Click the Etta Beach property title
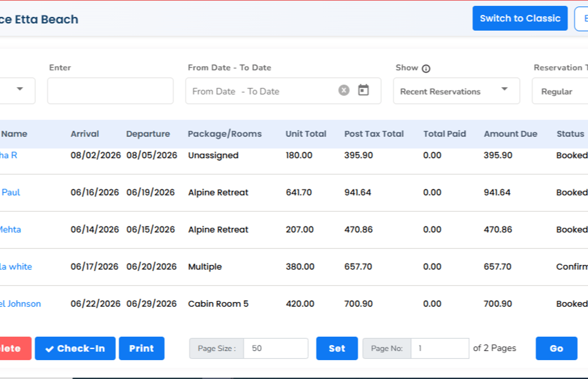The width and height of the screenshot is (588, 379). coord(39,19)
